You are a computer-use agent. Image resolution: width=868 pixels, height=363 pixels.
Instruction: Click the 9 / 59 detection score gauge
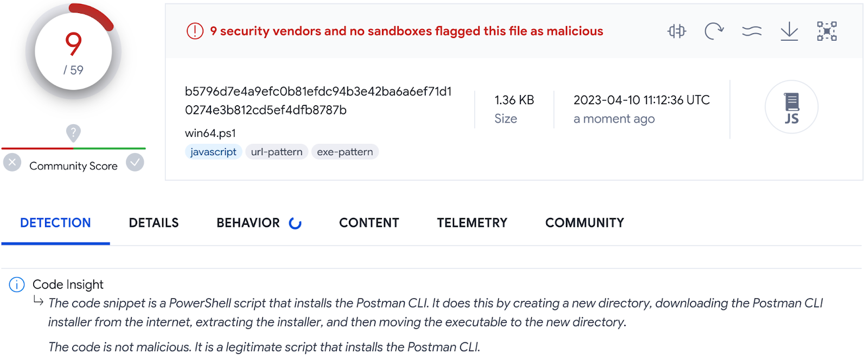pos(73,53)
